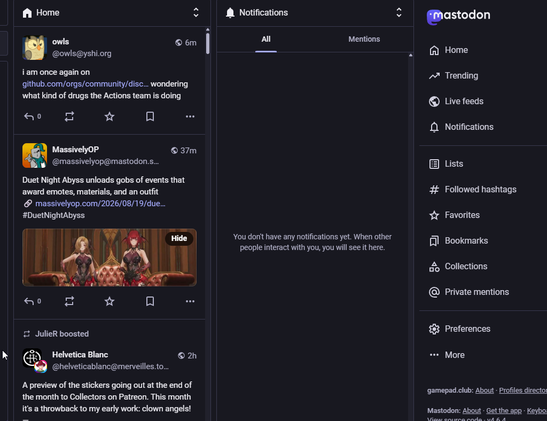Click the Helvetica Blanc display name
Image resolution: width=547 pixels, height=421 pixels.
[x=80, y=355]
